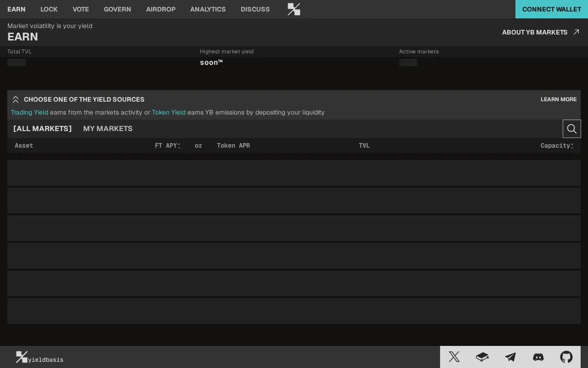Open the DISCUSS page
Screen dimensions: 588x368
click(255, 9)
